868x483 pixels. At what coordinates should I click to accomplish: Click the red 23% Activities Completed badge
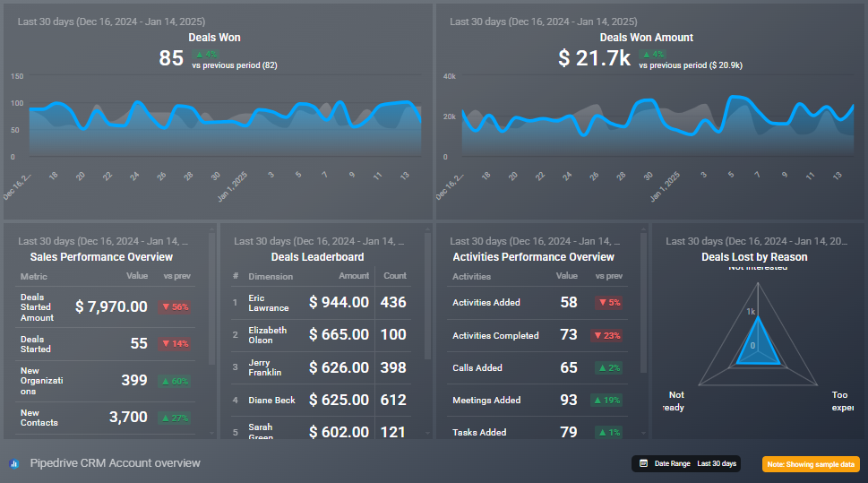[607, 335]
